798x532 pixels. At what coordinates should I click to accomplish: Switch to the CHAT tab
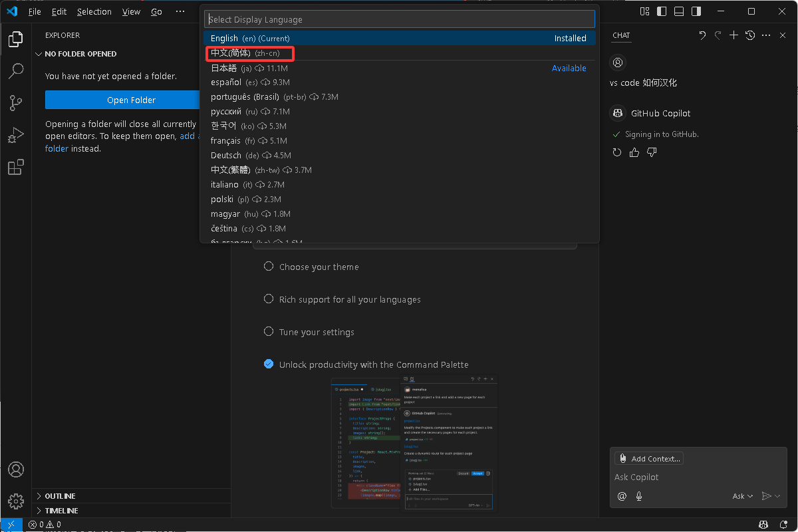[x=622, y=35]
